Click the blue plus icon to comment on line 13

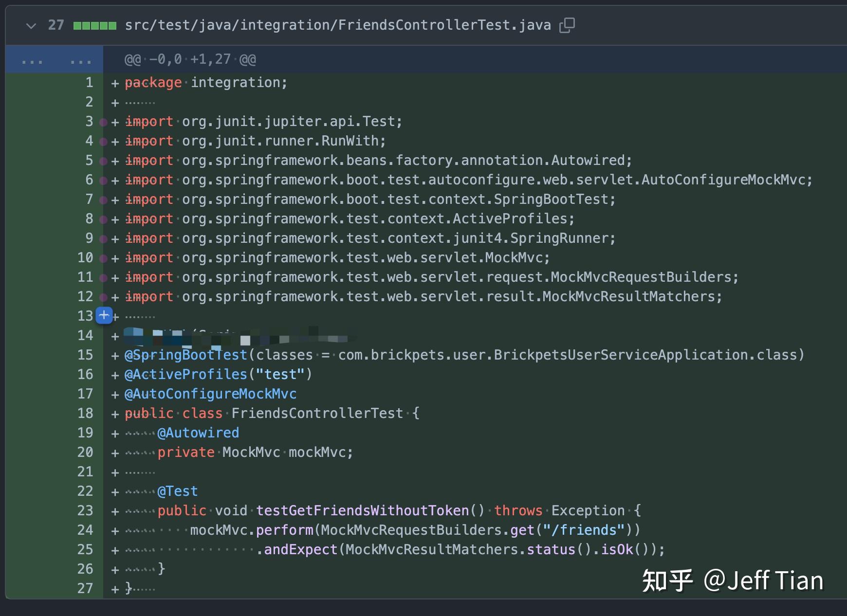pos(104,315)
